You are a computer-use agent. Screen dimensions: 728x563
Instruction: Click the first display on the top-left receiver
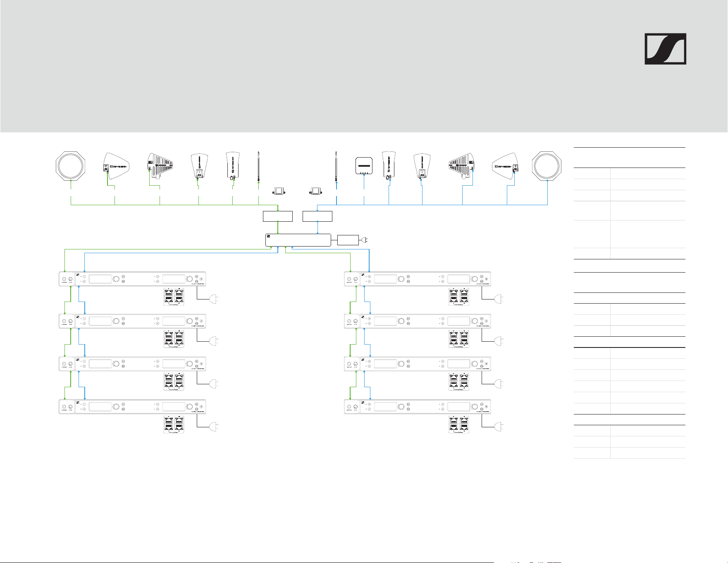pyautogui.click(x=100, y=279)
